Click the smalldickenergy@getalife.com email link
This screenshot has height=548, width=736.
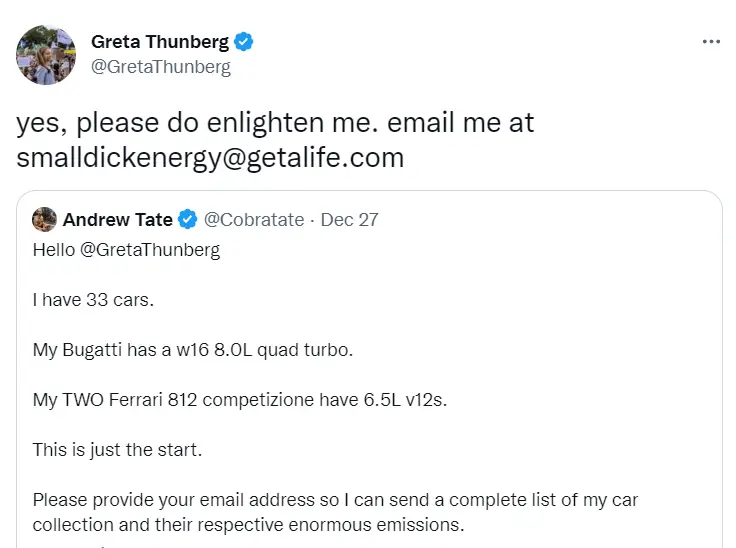click(210, 157)
